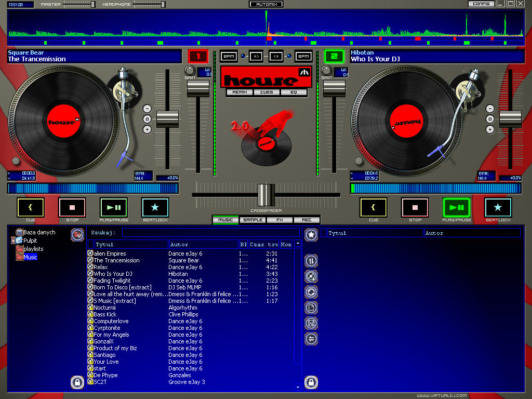This screenshot has width=532, height=399.
Task: Toggle play/pause on the right deck
Action: tap(457, 207)
